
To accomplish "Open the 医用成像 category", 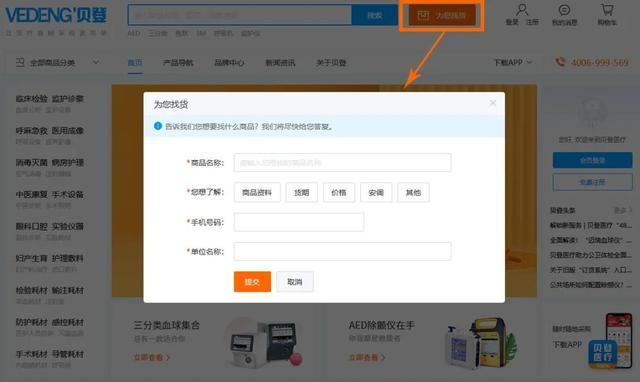I will point(67,131).
